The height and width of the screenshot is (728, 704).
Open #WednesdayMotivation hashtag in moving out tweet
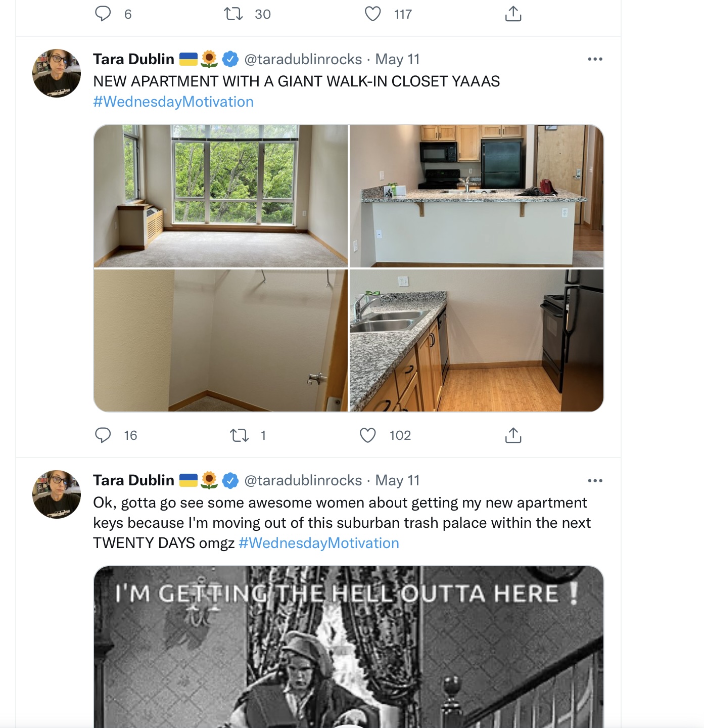pos(319,543)
